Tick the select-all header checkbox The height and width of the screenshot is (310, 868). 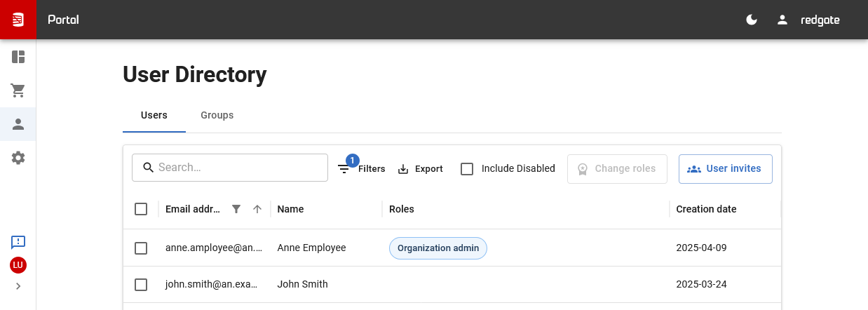coord(141,209)
